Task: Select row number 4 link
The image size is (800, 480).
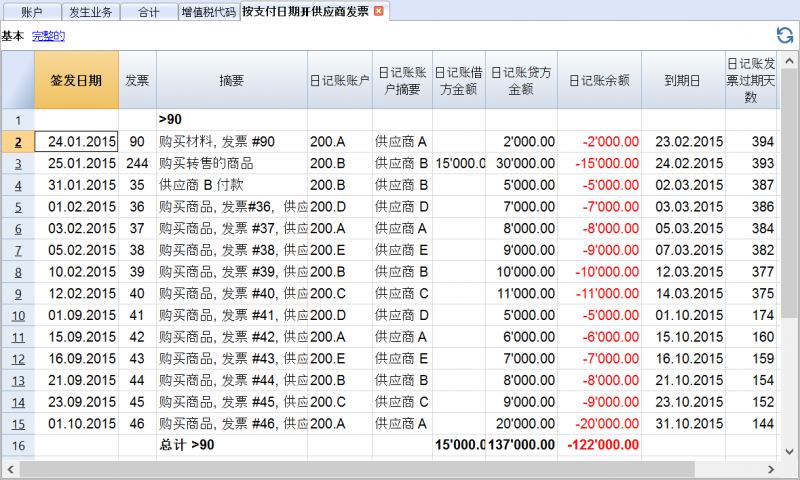Action: 18,185
